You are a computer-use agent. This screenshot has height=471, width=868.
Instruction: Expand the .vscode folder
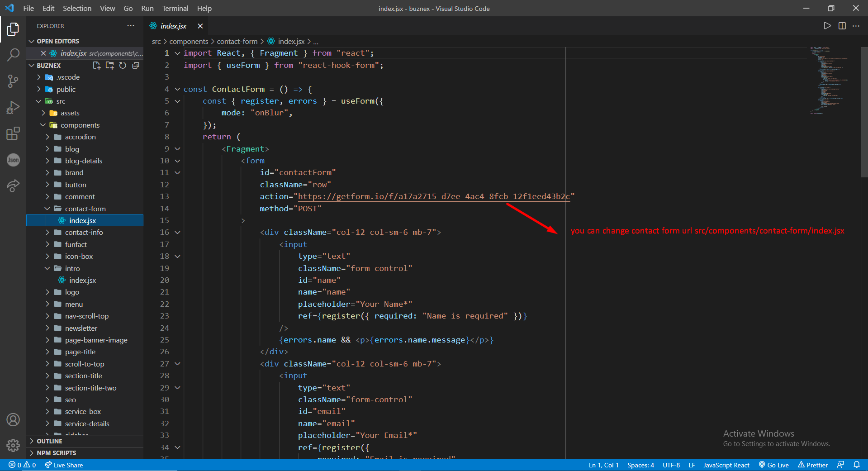85,77
